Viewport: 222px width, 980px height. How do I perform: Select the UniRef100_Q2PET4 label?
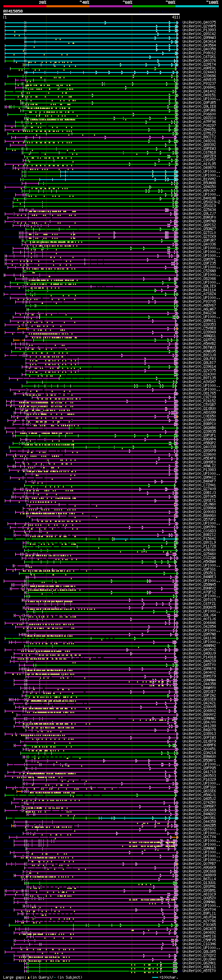click(x=199, y=64)
